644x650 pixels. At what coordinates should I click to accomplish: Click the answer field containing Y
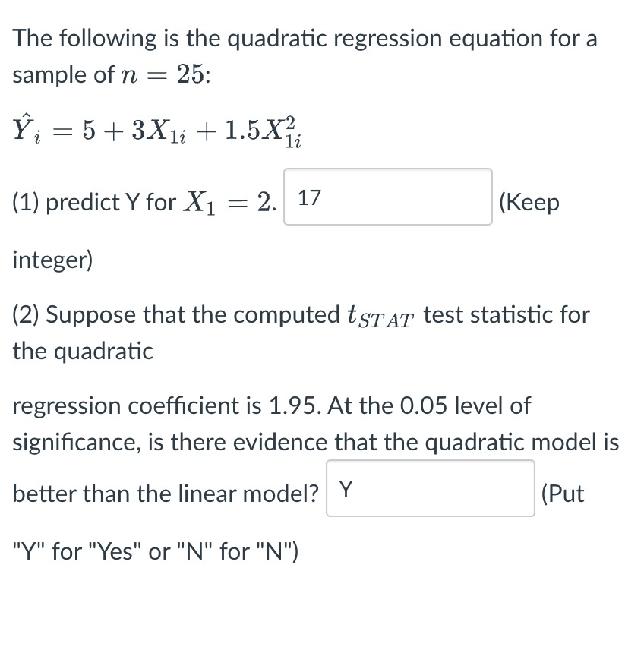click(431, 490)
